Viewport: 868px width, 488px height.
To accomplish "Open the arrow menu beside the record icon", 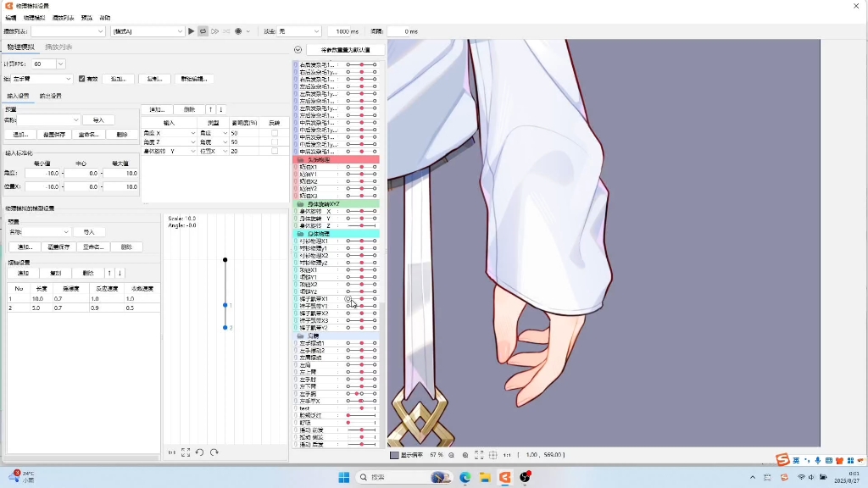I will click(248, 31).
